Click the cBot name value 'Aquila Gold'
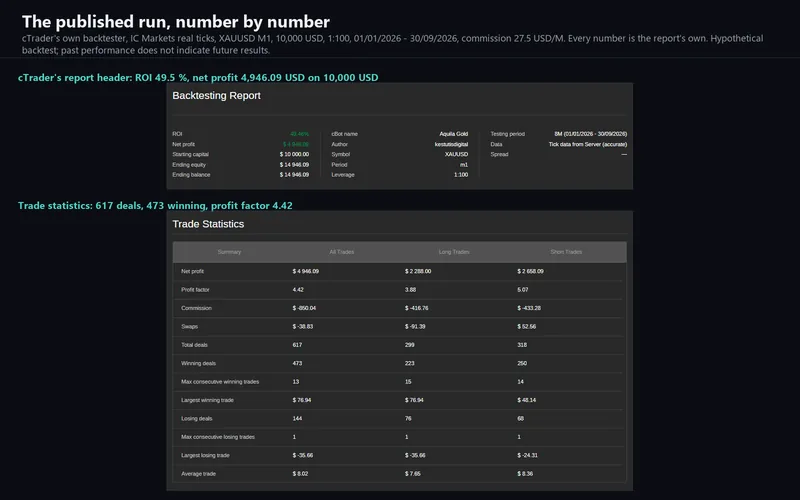Viewport: 800px width, 500px height. point(454,134)
